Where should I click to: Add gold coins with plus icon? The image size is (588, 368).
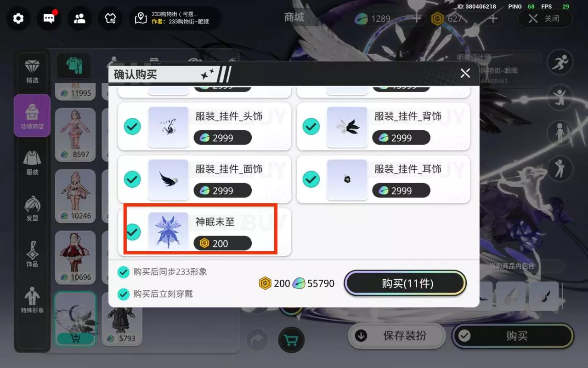pos(493,18)
